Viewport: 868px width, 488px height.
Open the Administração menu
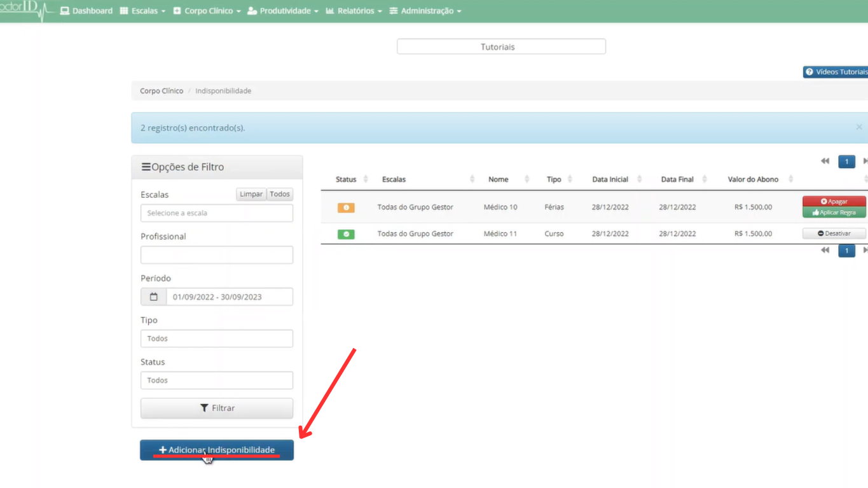click(x=425, y=11)
